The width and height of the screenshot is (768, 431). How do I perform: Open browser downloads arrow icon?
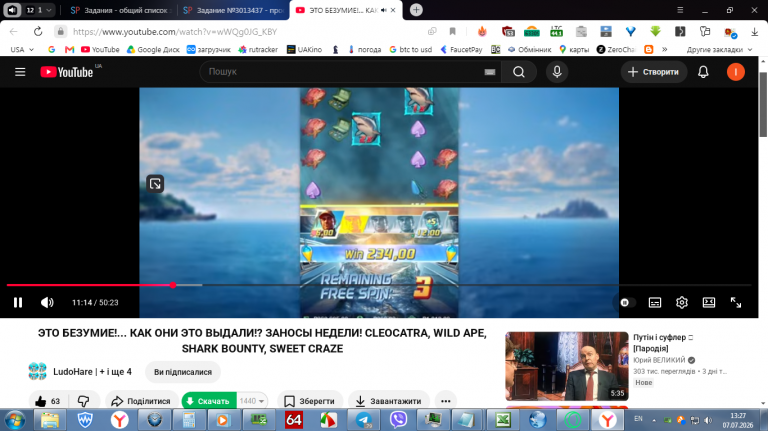click(x=754, y=32)
